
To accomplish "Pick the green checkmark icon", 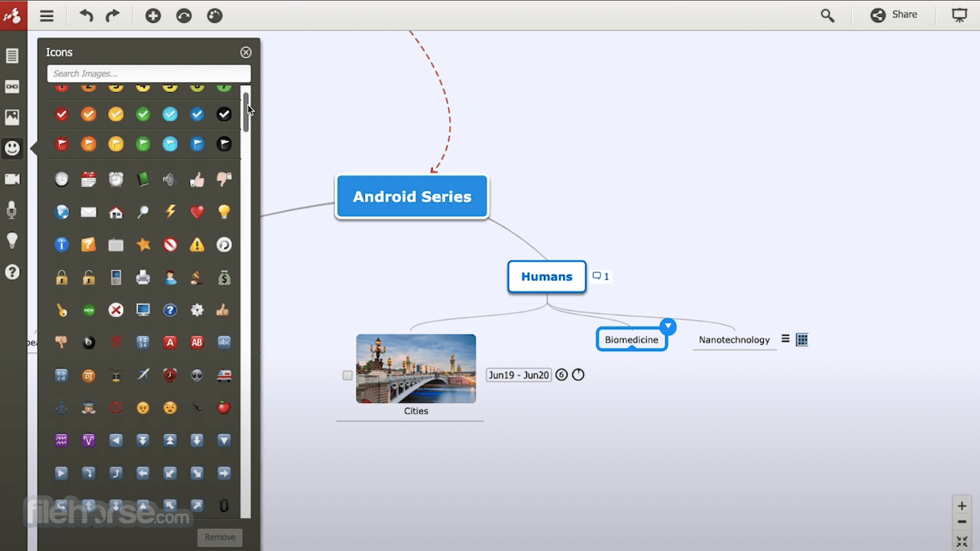I will (143, 114).
